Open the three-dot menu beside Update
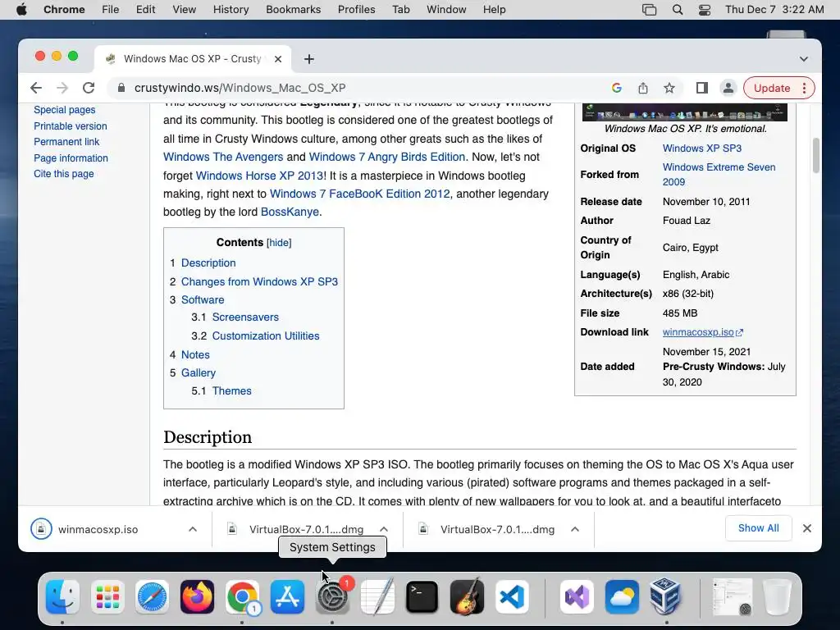Image resolution: width=840 pixels, height=630 pixels. pos(804,88)
